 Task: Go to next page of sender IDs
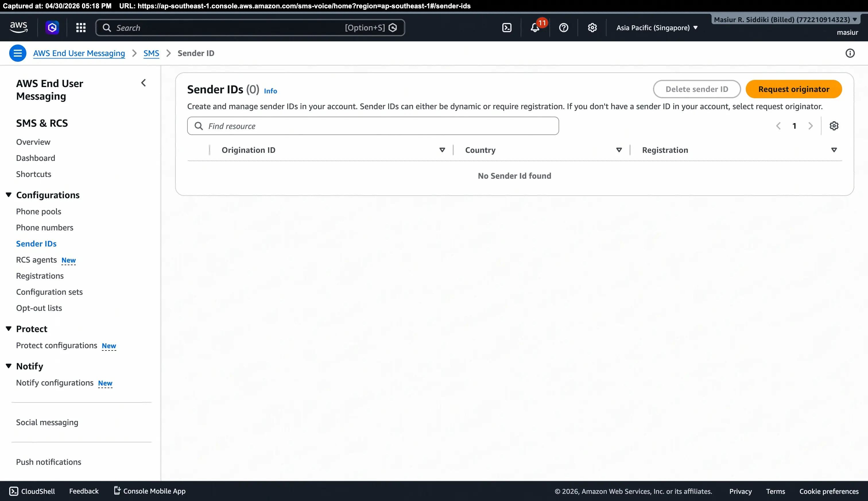point(811,126)
